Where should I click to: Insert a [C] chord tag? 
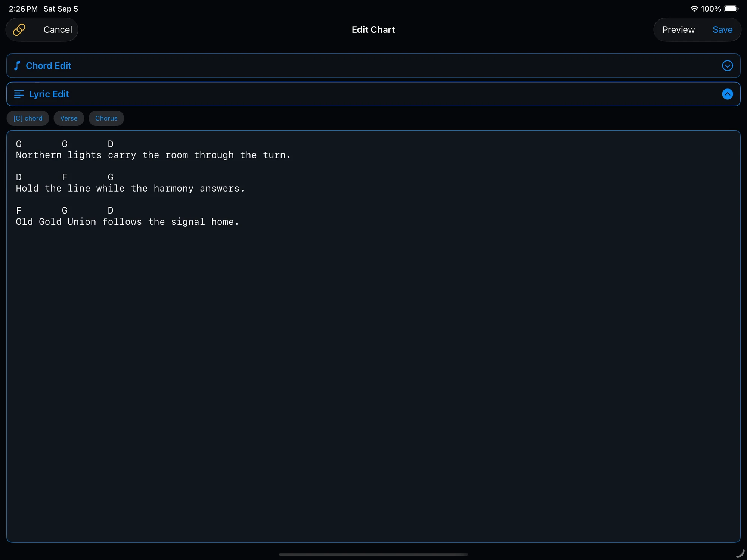point(28,118)
